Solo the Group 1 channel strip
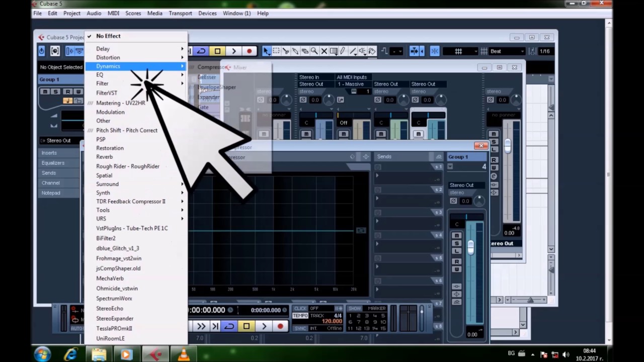 [456, 243]
